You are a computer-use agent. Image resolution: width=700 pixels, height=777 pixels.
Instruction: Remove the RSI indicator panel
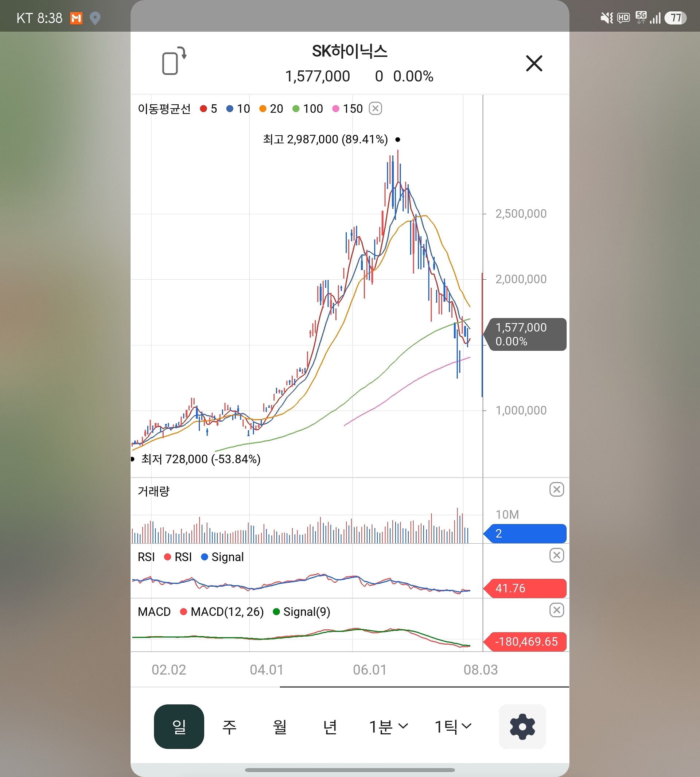(x=557, y=555)
